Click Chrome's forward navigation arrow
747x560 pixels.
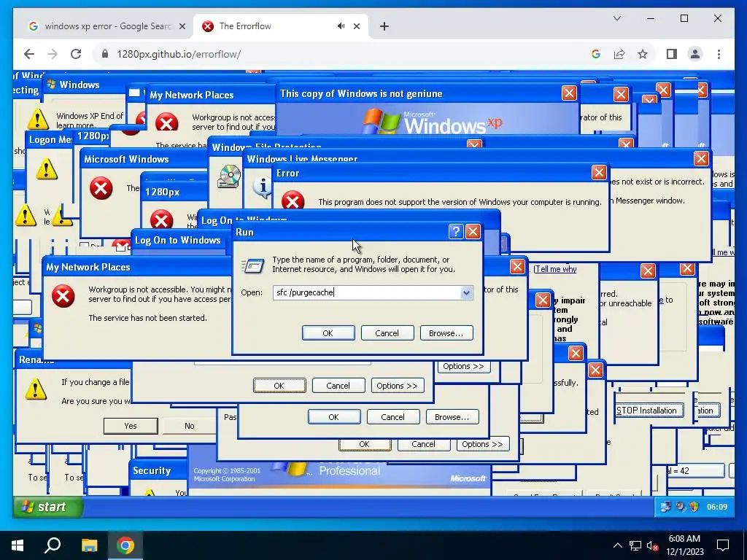click(x=53, y=54)
